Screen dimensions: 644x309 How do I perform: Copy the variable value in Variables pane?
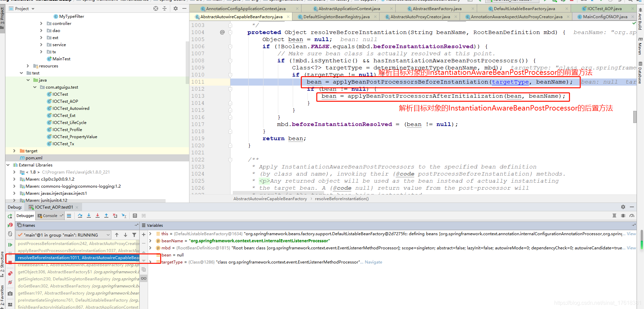(144, 270)
